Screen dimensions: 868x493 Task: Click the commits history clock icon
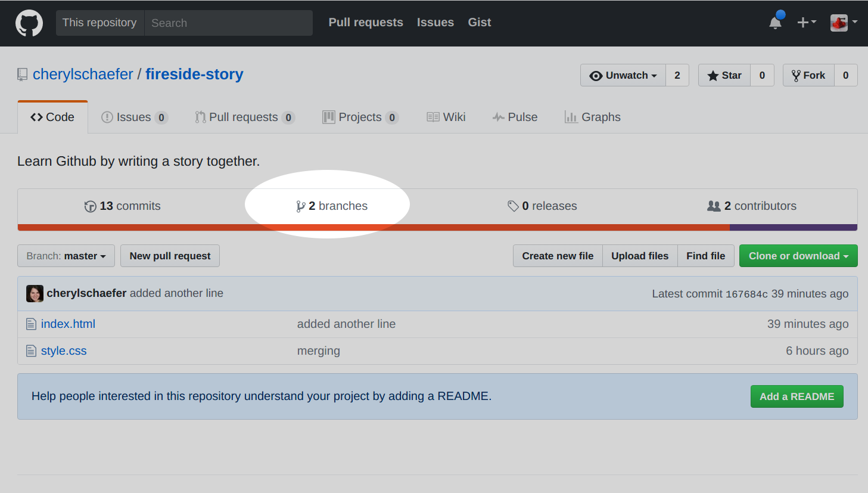click(90, 206)
